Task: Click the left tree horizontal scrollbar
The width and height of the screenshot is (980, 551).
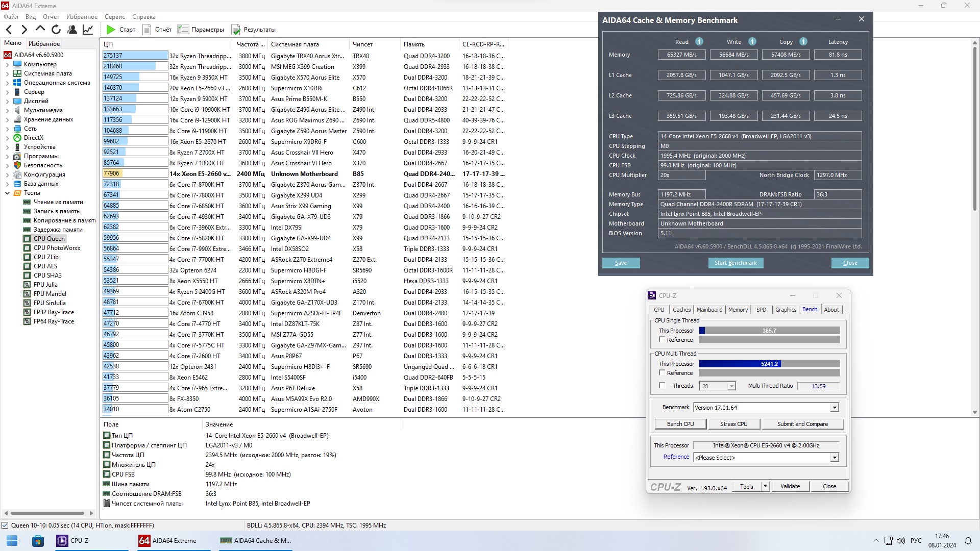Action: (47, 513)
